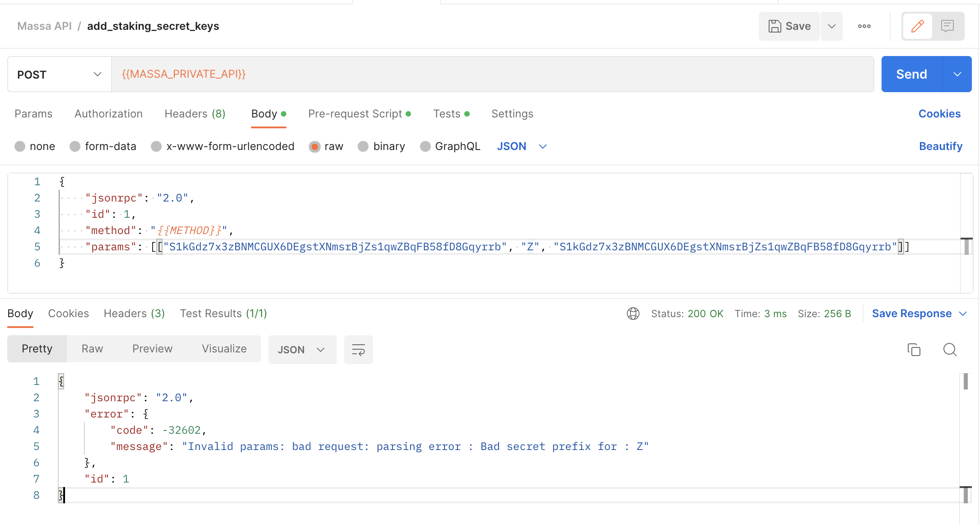Click the Send button
The width and height of the screenshot is (980, 525).
pos(911,74)
